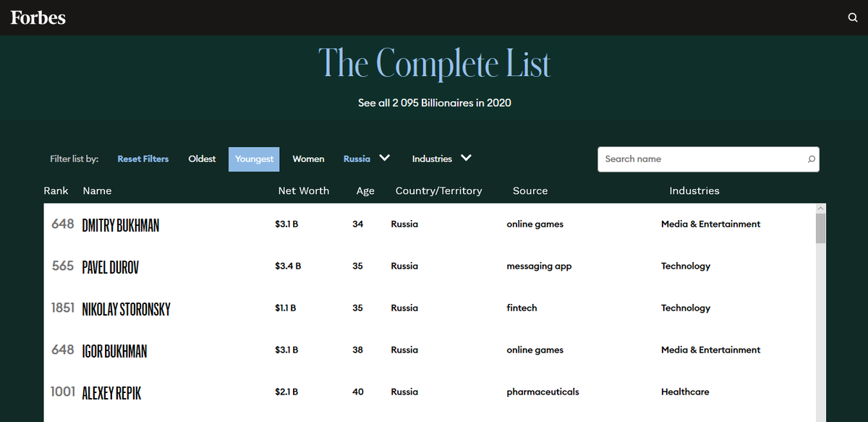Click Reset Filters link
This screenshot has width=868, height=422.
(x=143, y=159)
